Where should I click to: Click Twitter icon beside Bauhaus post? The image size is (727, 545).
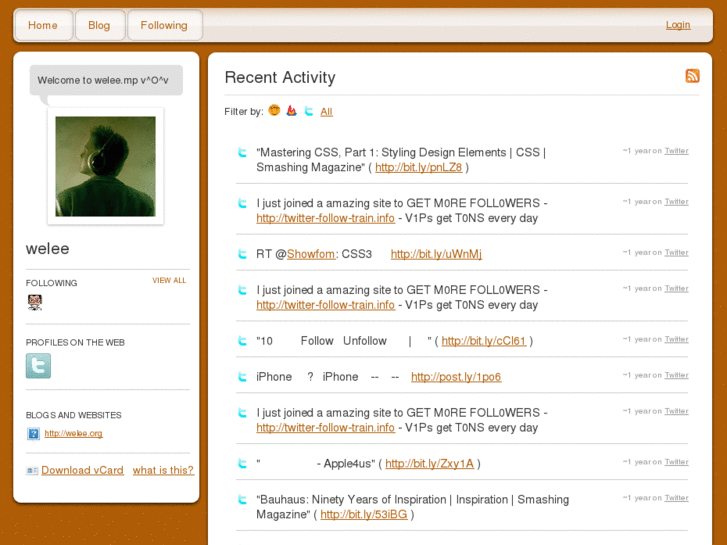[x=242, y=500]
